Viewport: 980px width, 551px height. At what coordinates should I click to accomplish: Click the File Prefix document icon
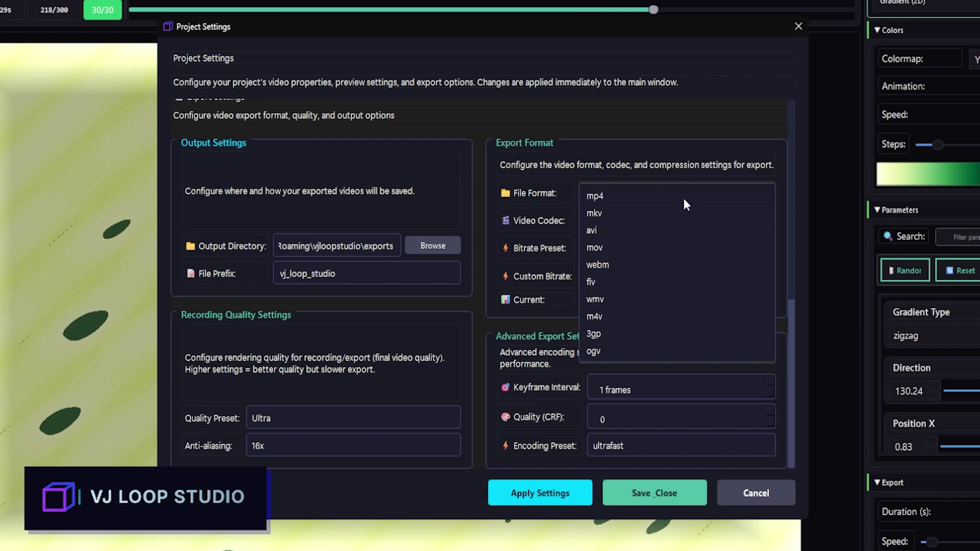[190, 273]
